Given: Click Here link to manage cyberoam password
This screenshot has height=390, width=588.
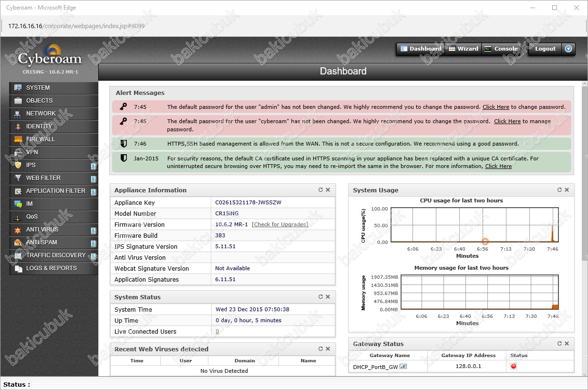Looking at the screenshot, I should click(507, 122).
